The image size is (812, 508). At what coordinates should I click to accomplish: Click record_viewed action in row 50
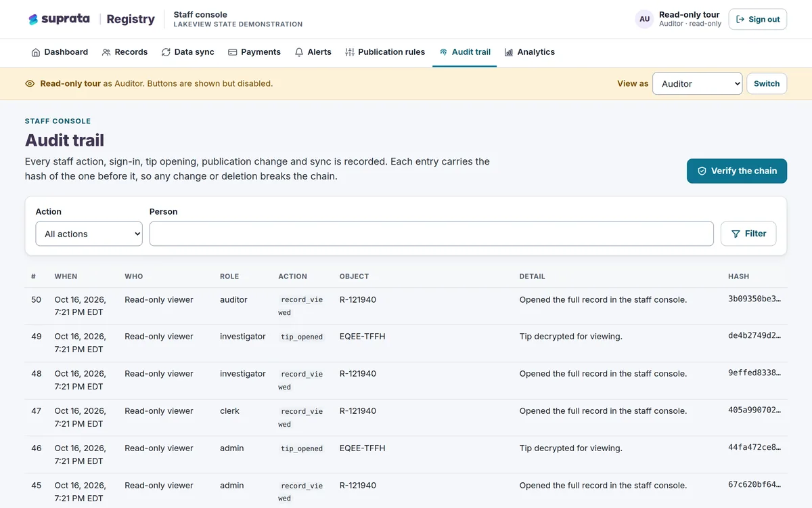(302, 306)
